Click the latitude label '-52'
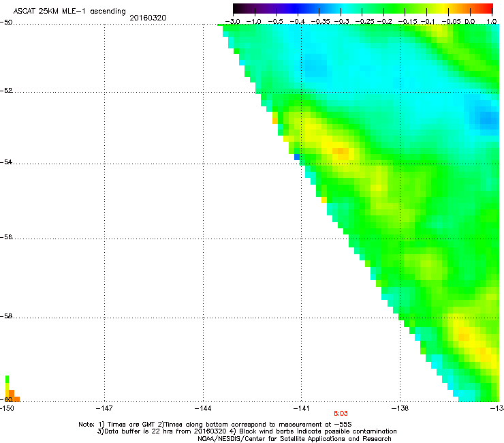Screen dimensions: 504x443 [6, 91]
